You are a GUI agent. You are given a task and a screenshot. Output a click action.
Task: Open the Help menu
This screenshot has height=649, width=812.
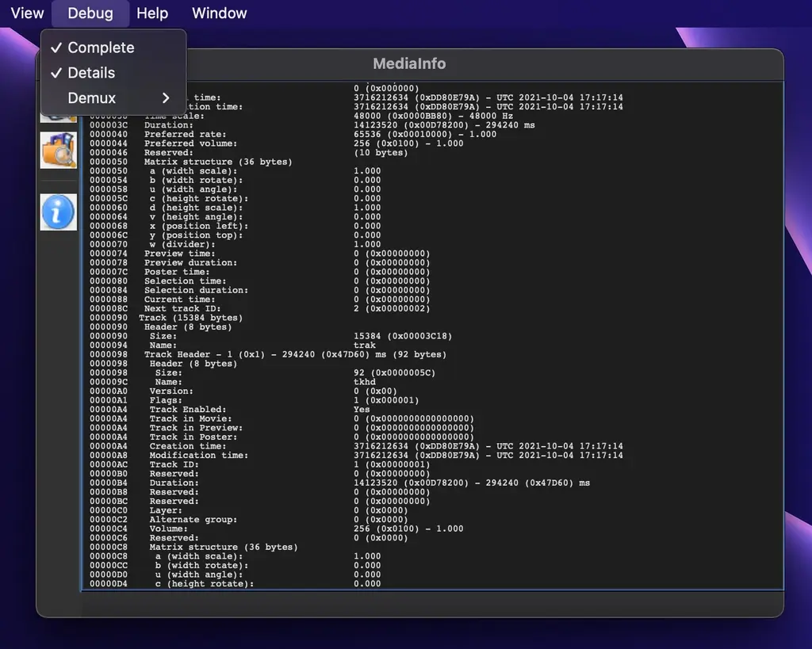tap(152, 13)
